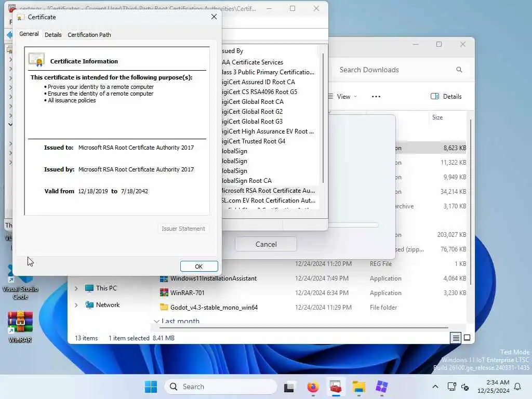Open File Explorer from the taskbar
Viewport: 532px width, 399px height.
[358, 387]
